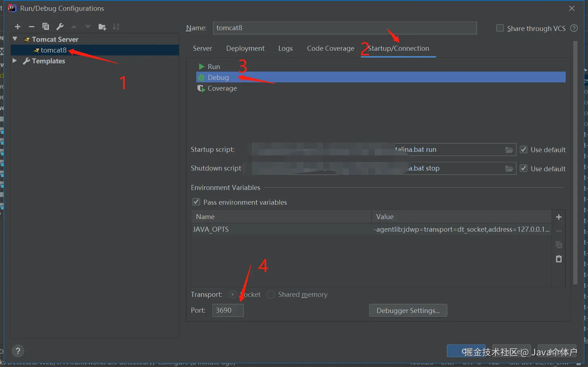The height and width of the screenshot is (367, 588).
Task: Paste environment variables icon
Action: point(559,259)
